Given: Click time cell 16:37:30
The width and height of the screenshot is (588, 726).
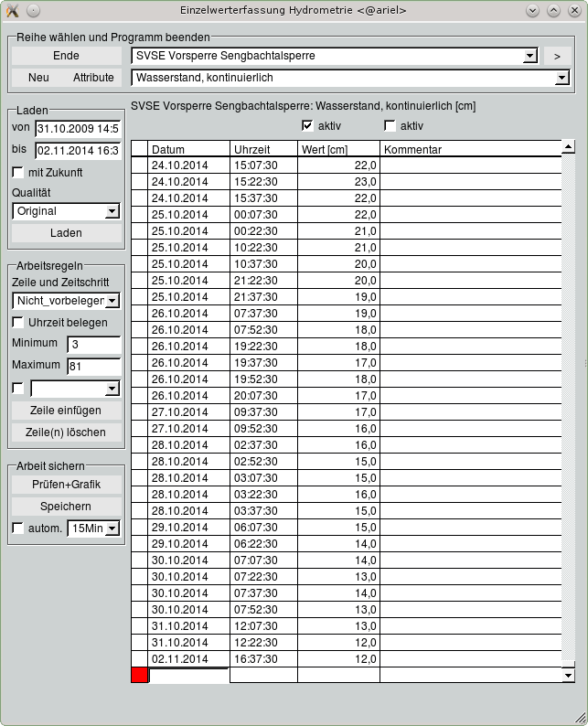Looking at the screenshot, I should click(264, 659).
